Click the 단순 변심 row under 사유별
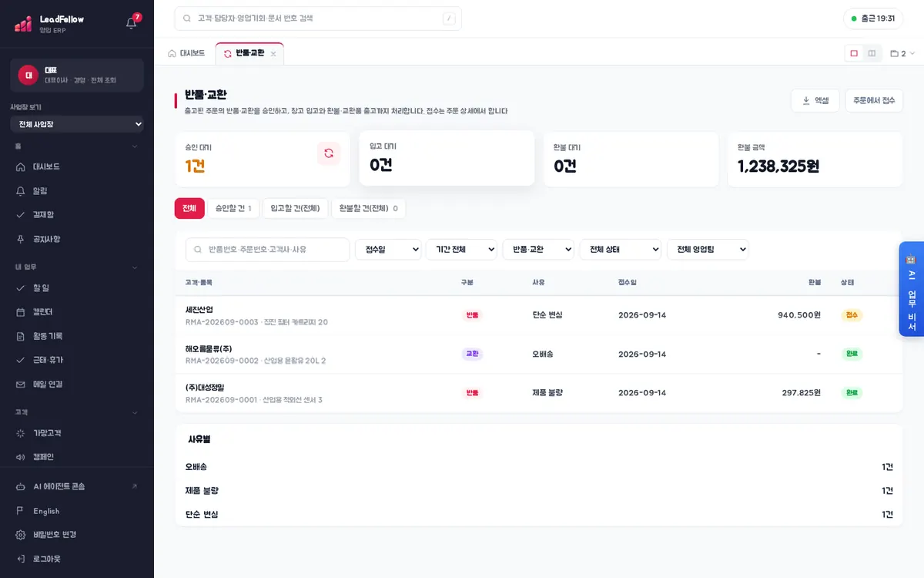The image size is (924, 578). point(539,514)
